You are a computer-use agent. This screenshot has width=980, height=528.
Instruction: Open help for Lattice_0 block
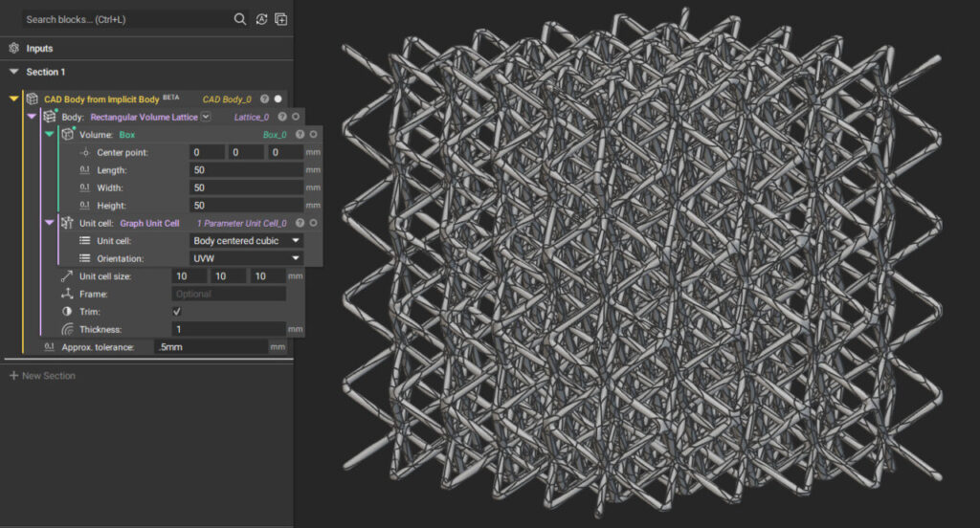click(x=282, y=117)
